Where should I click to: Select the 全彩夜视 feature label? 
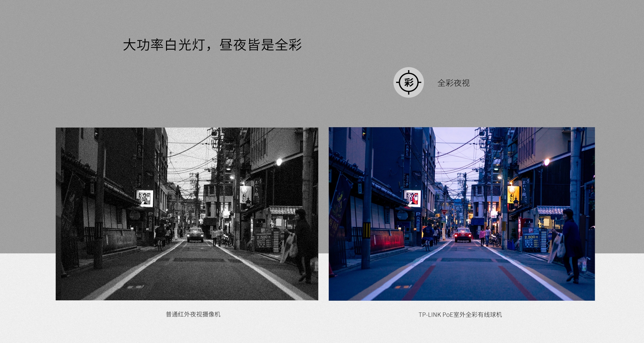[453, 83]
